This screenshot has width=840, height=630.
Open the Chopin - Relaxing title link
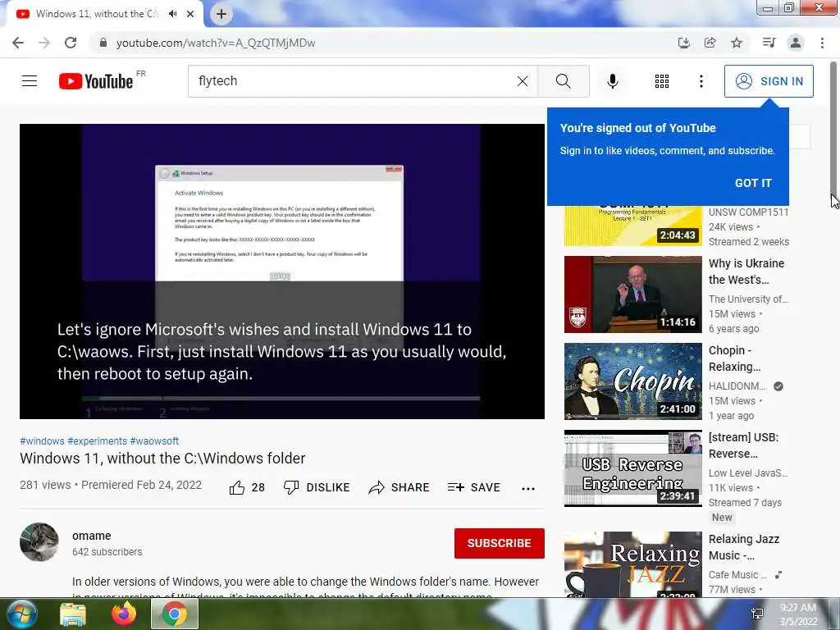(x=734, y=358)
